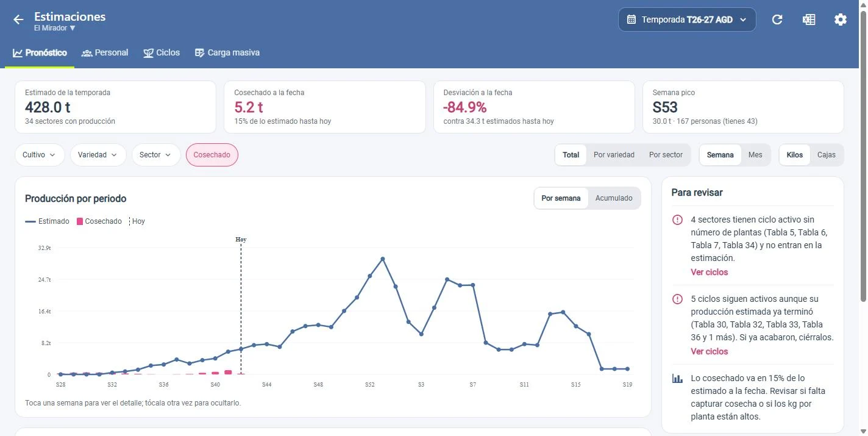
Task: Refresh the estimations data
Action: 777,20
